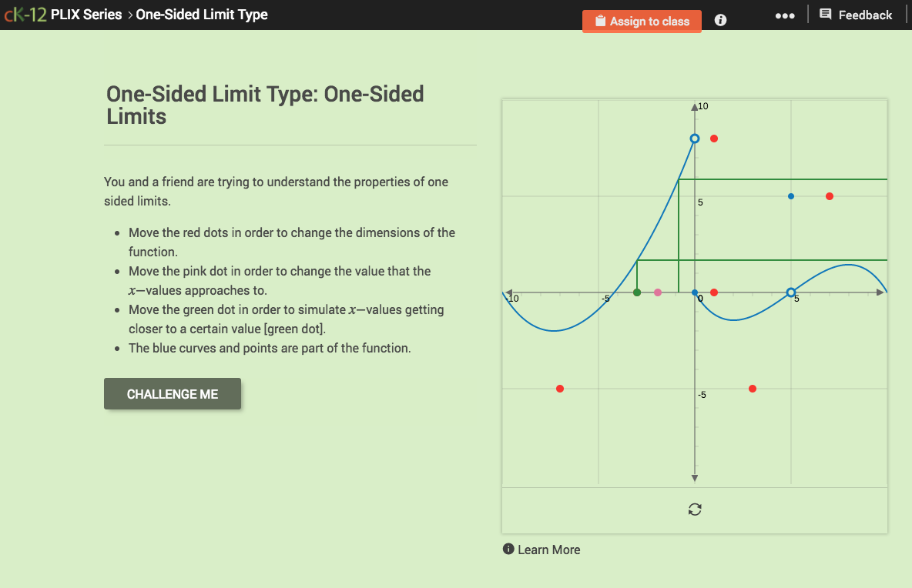
Task: Click the One-Sided Limit Type breadcrumb
Action: (x=203, y=14)
